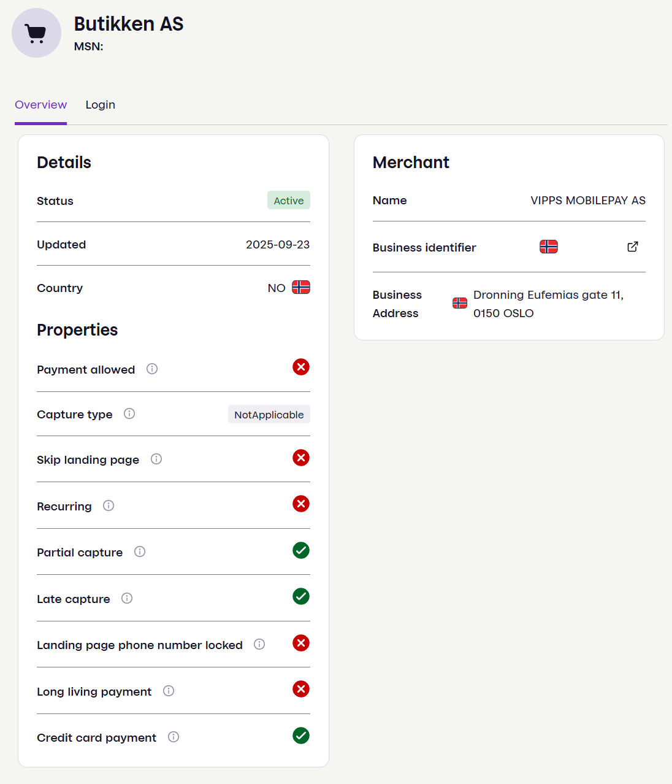Open the Skip landing page info tooltip
This screenshot has width=672, height=784.
coord(156,459)
